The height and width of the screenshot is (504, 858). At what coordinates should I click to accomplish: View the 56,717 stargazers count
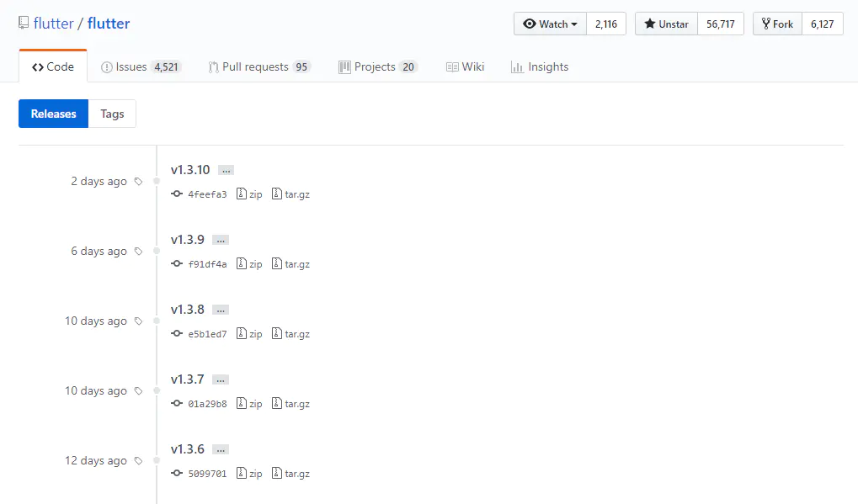point(720,24)
